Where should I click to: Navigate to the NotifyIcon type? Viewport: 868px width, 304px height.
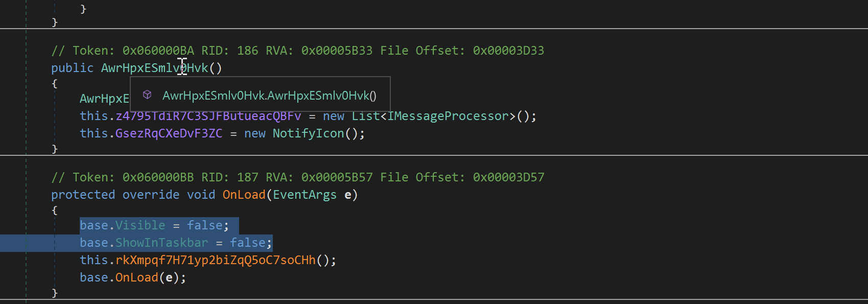308,134
